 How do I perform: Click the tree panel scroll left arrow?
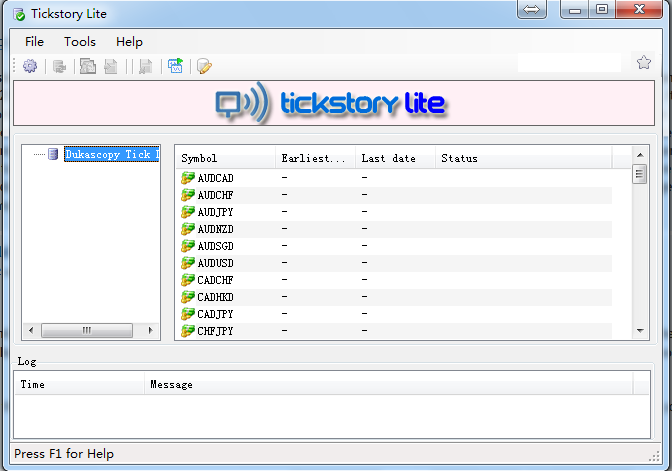(31, 330)
